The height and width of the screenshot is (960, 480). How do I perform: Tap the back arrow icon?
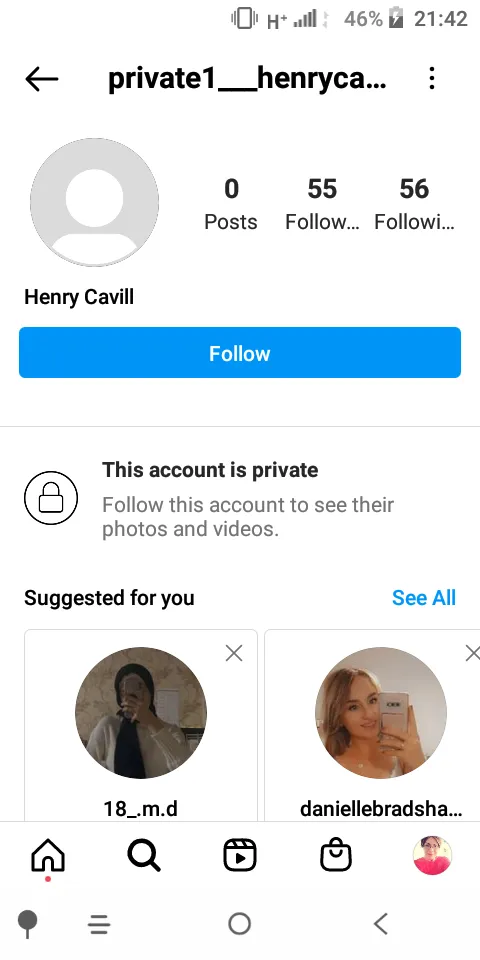(x=42, y=79)
